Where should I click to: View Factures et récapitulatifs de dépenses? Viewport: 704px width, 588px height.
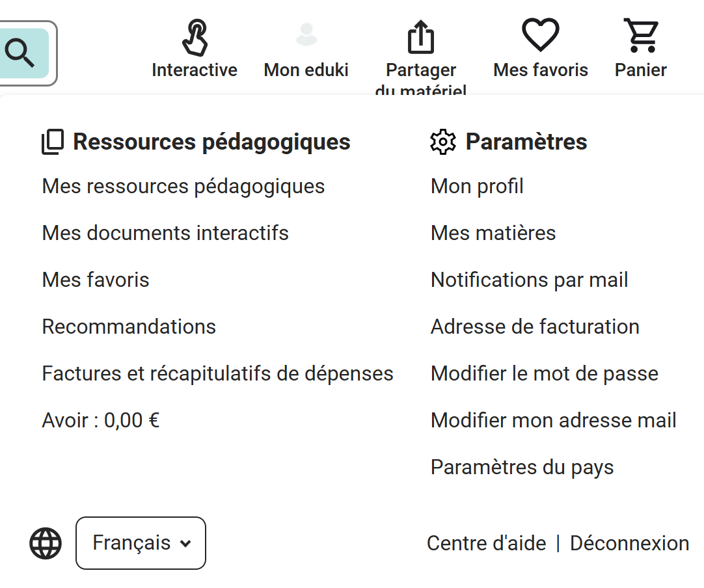click(x=217, y=374)
